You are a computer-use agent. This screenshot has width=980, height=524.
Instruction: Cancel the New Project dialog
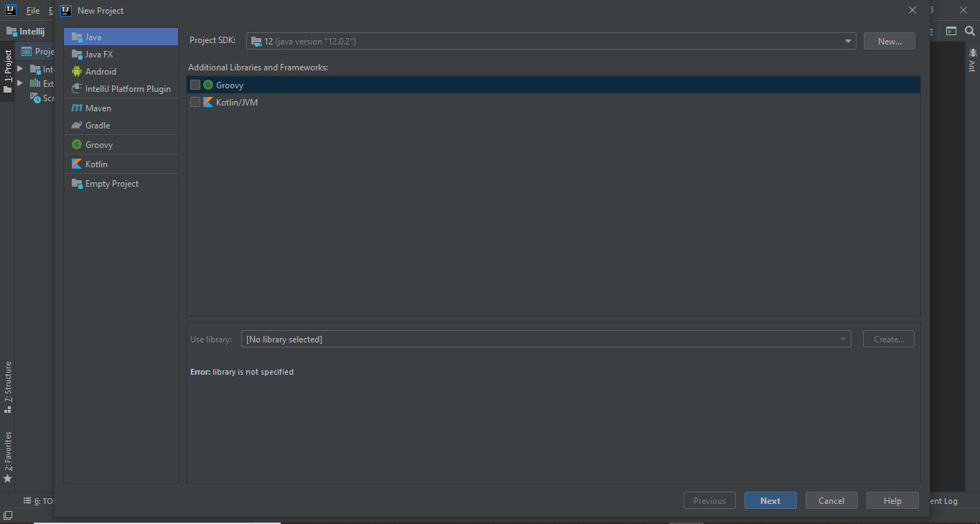pyautogui.click(x=831, y=500)
